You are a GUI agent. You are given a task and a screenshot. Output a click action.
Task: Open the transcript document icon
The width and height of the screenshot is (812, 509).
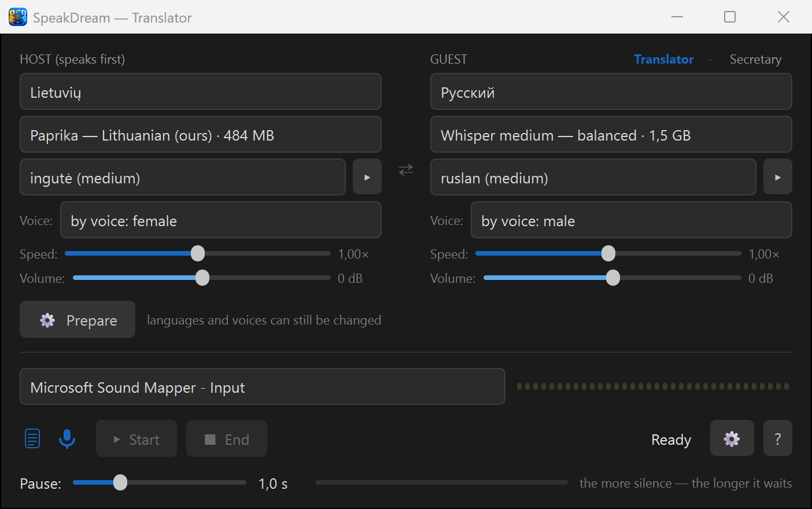click(32, 438)
